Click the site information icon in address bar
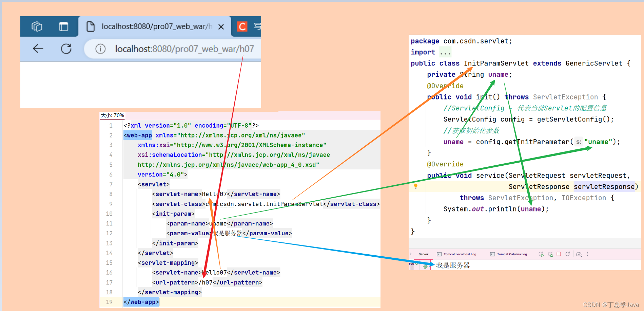Viewport: 644px width, 311px height. (100, 49)
